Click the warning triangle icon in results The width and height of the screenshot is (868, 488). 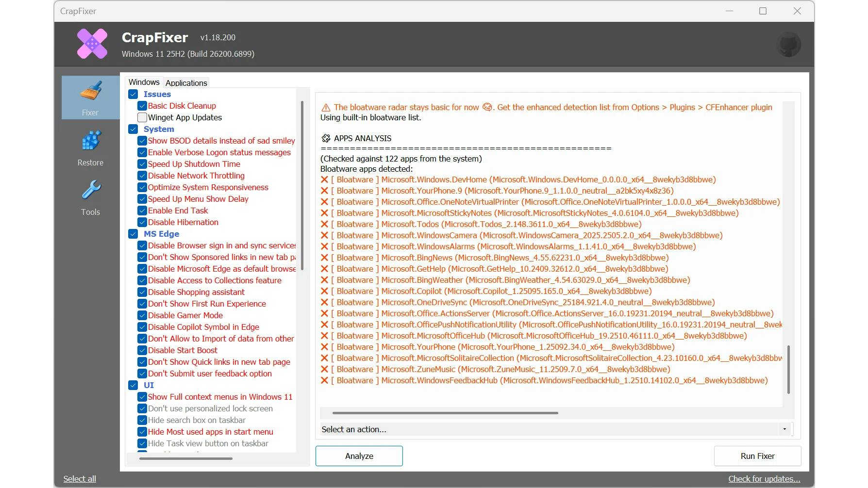326,108
